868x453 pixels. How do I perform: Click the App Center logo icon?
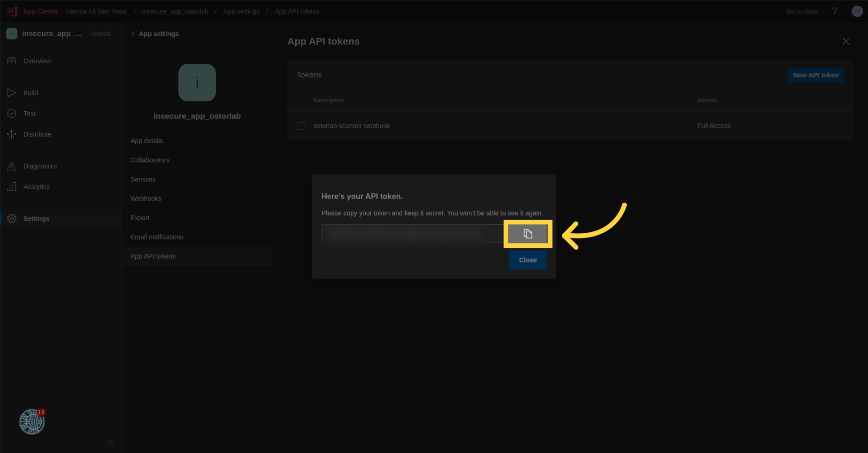tap(12, 11)
